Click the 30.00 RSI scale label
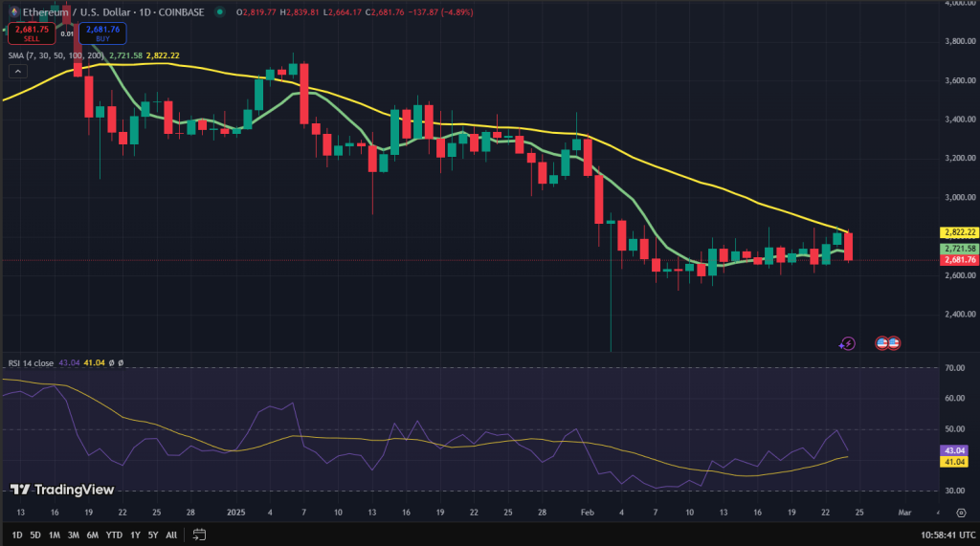The height and width of the screenshot is (546, 980). pyautogui.click(x=954, y=491)
